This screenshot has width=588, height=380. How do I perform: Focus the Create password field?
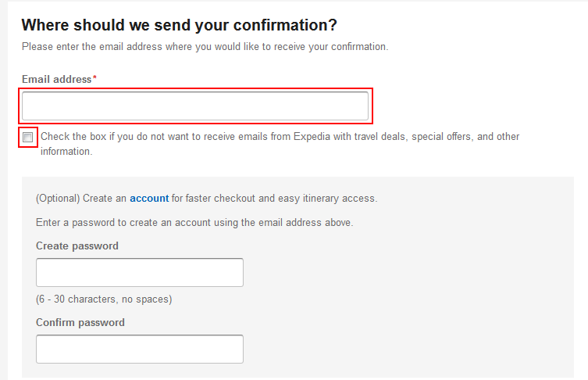[140, 273]
